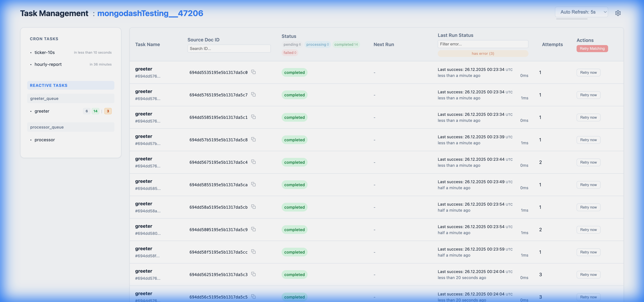Copy source doc ID ending in da5c9
644x302 pixels.
click(254, 229)
